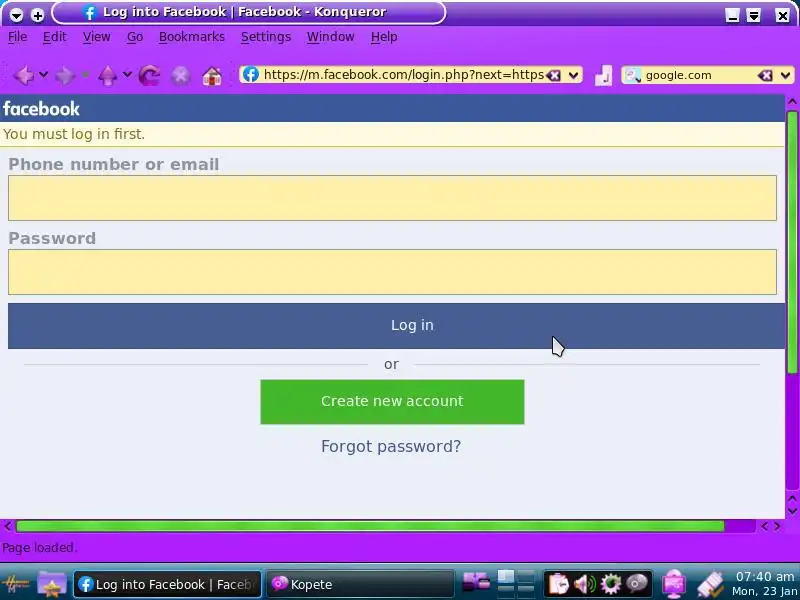This screenshot has height=600, width=800.
Task: Click the vertical scrollbar thumb
Action: tap(792, 242)
